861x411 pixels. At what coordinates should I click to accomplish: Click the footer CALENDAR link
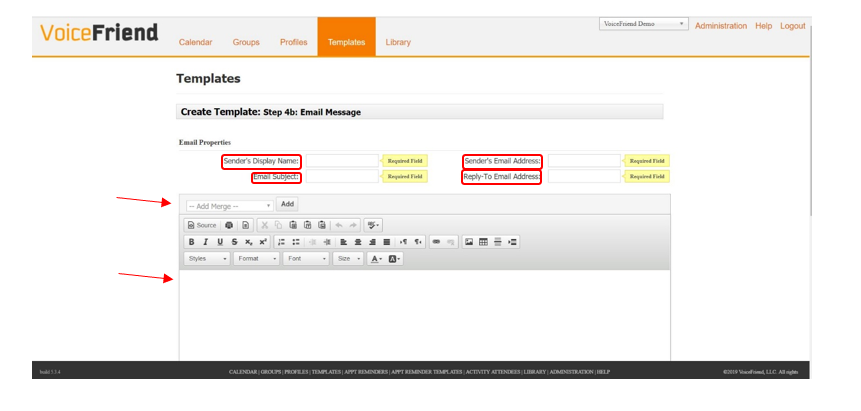click(x=243, y=372)
